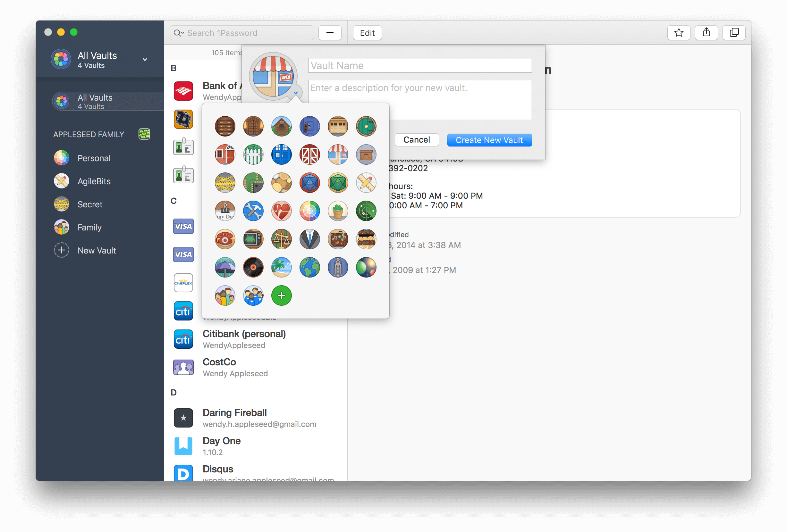Pick the twenty-sided dice vault icon
The height and width of the screenshot is (532, 787).
(309, 183)
